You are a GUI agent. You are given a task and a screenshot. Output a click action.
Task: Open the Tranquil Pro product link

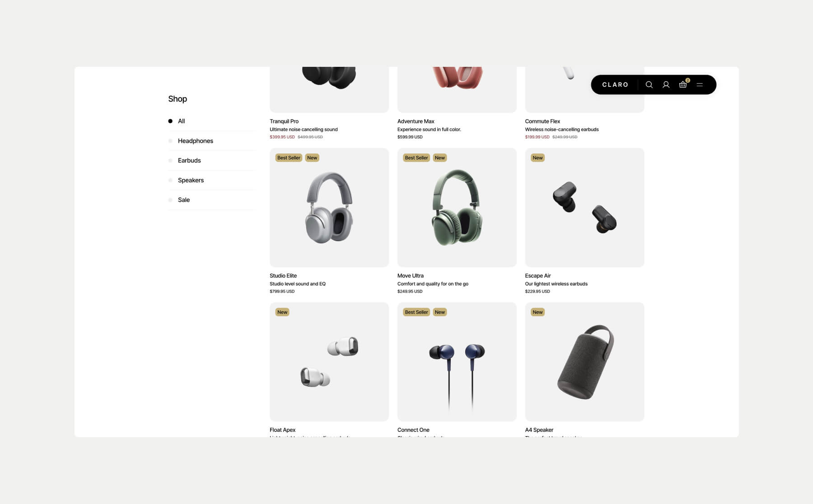pos(284,121)
